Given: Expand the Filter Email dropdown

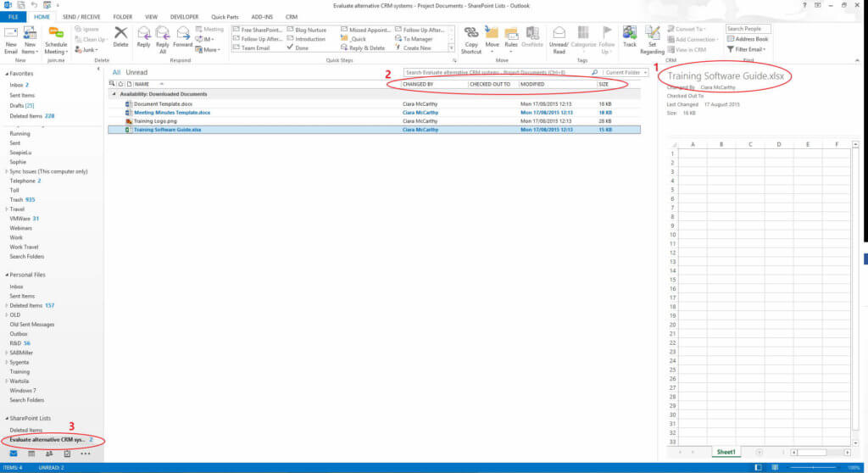Looking at the screenshot, I should [x=747, y=49].
